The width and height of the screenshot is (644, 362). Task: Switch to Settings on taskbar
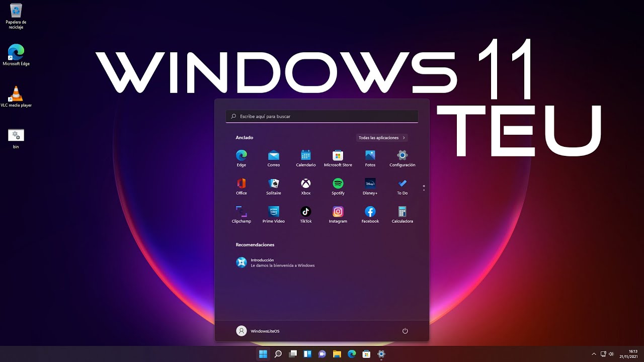381,354
